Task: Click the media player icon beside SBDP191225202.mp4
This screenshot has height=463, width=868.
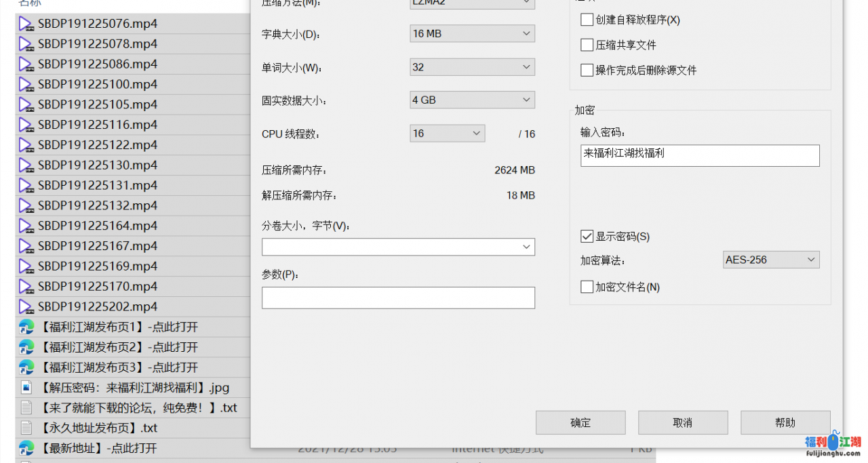Action: pos(25,306)
